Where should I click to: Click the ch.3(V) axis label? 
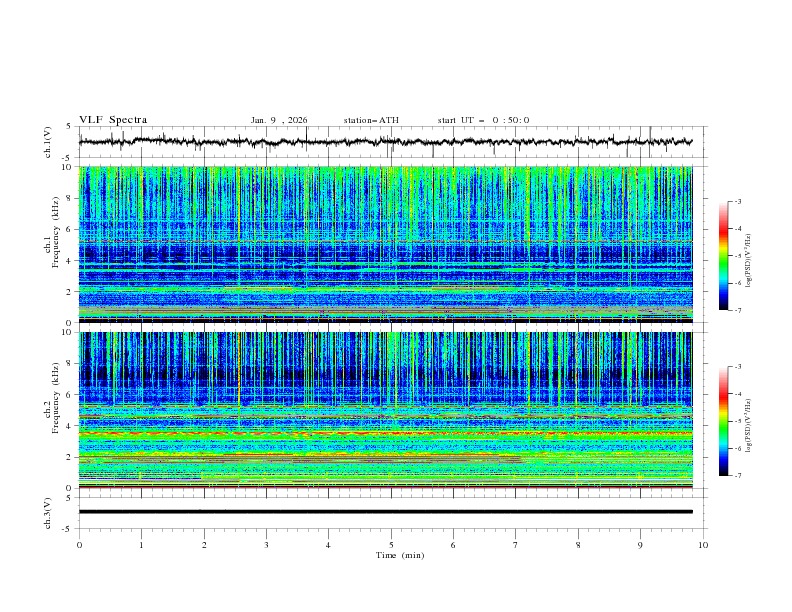[48, 511]
